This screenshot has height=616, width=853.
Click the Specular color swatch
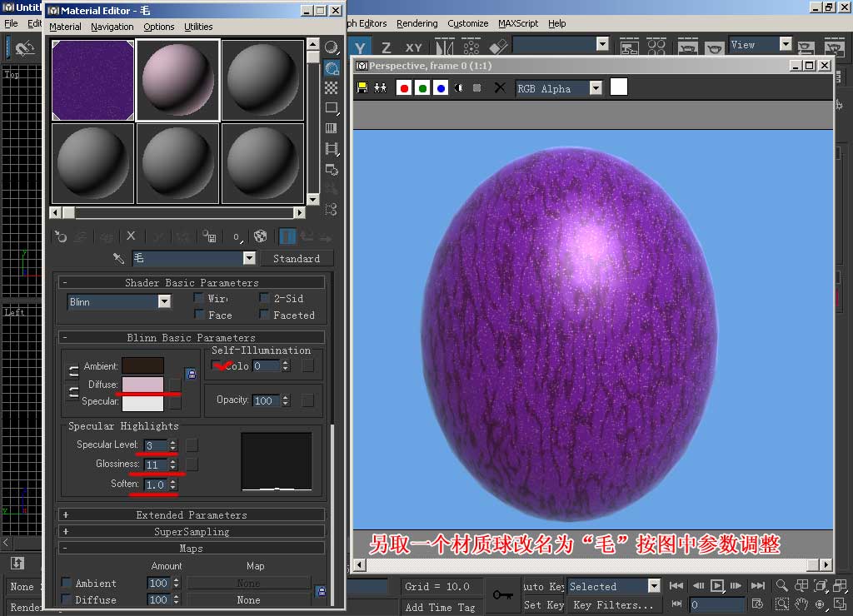(x=142, y=403)
